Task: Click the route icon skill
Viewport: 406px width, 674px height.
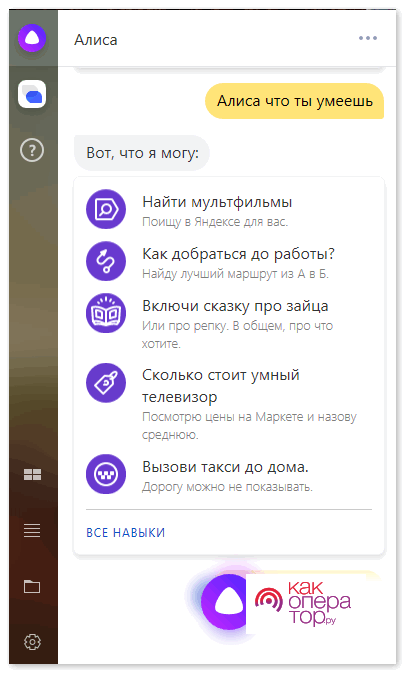Action: [106, 261]
